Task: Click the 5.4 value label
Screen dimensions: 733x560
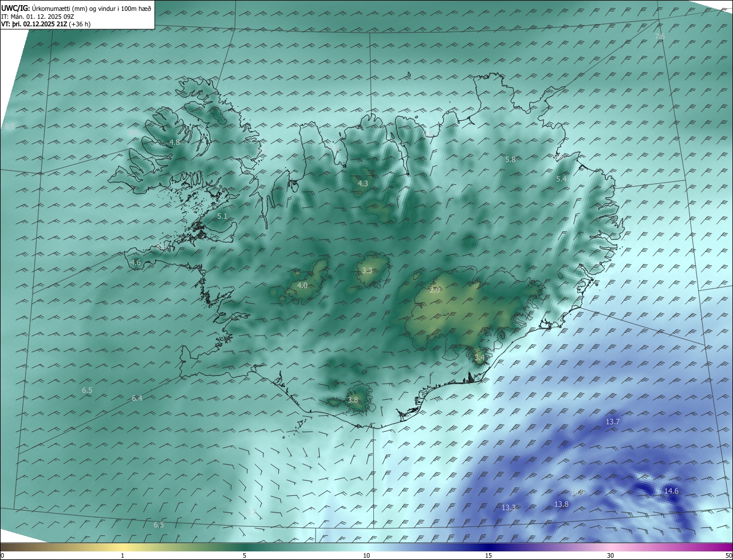Action: click(561, 179)
